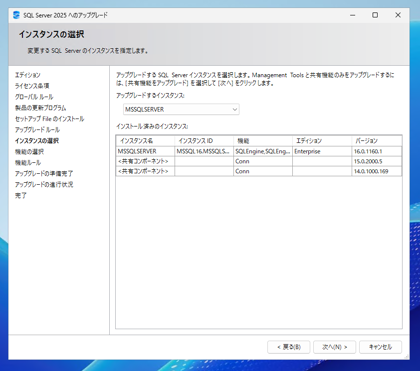The height and width of the screenshot is (371, 420).
Task: Minimize the SQL Server setup window
Action: click(x=353, y=15)
